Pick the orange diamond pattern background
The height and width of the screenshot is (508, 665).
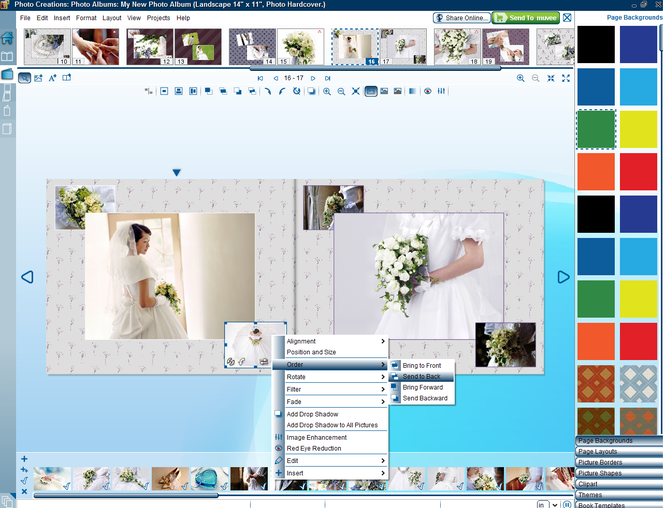[x=595, y=384]
